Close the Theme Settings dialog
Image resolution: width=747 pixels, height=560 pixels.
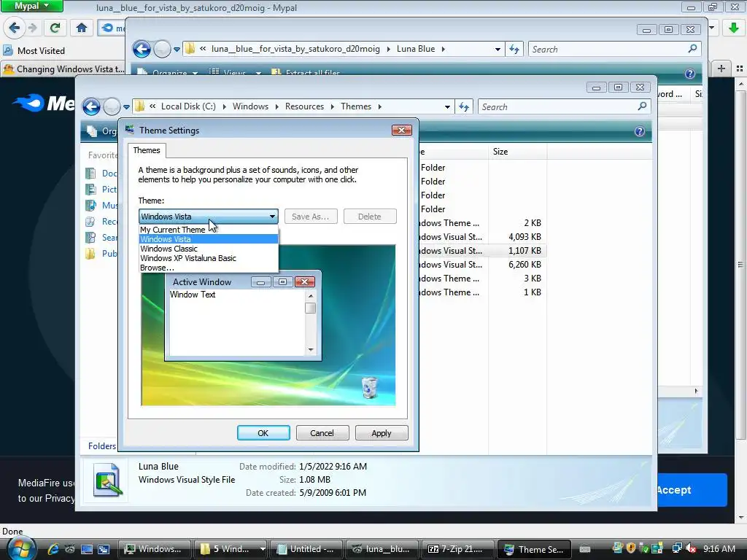402,130
